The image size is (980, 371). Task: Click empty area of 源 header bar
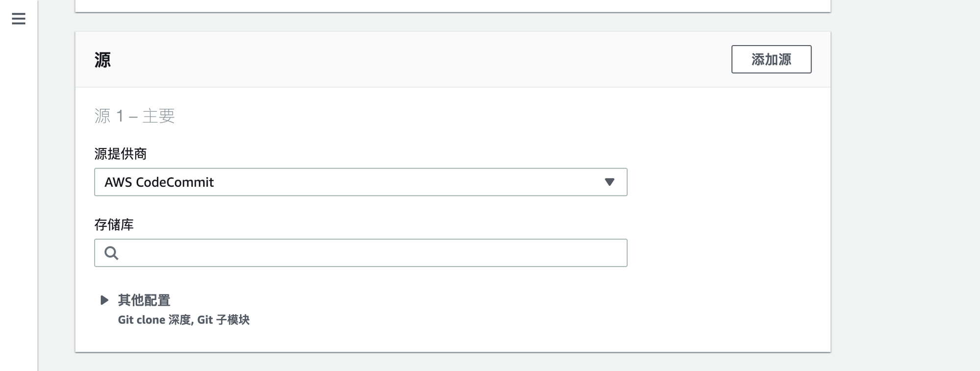416,60
